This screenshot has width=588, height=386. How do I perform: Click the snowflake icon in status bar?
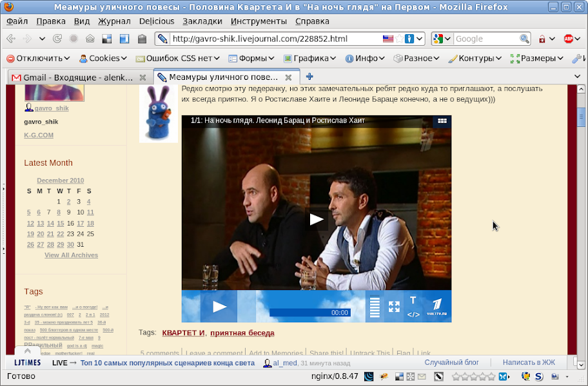(x=411, y=376)
